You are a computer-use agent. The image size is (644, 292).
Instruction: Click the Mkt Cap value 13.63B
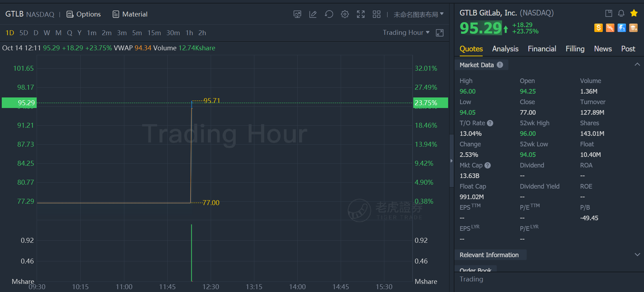pyautogui.click(x=470, y=176)
